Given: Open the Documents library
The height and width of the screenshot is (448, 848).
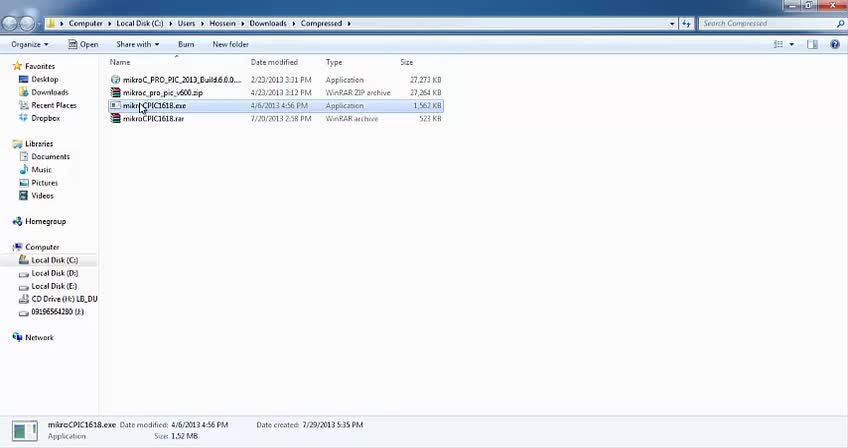Looking at the screenshot, I should pyautogui.click(x=50, y=156).
